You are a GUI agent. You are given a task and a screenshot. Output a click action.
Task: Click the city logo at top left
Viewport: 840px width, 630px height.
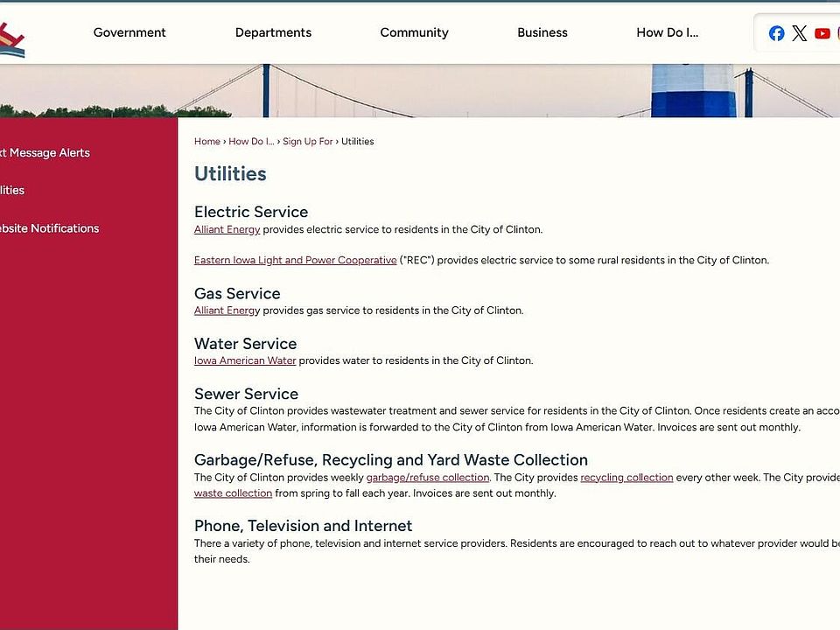coord(11,39)
